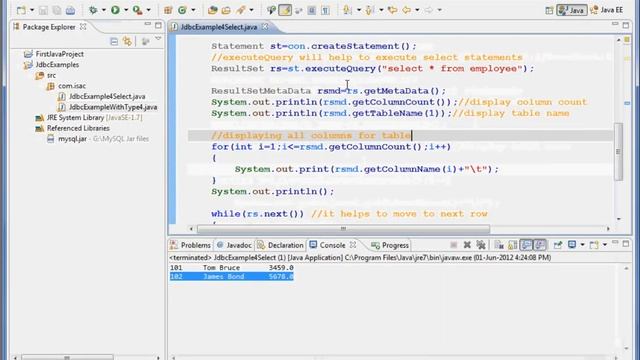Image resolution: width=640 pixels, height=360 pixels.
Task: Toggle Scroll Lock in Console
Action: click(512, 245)
